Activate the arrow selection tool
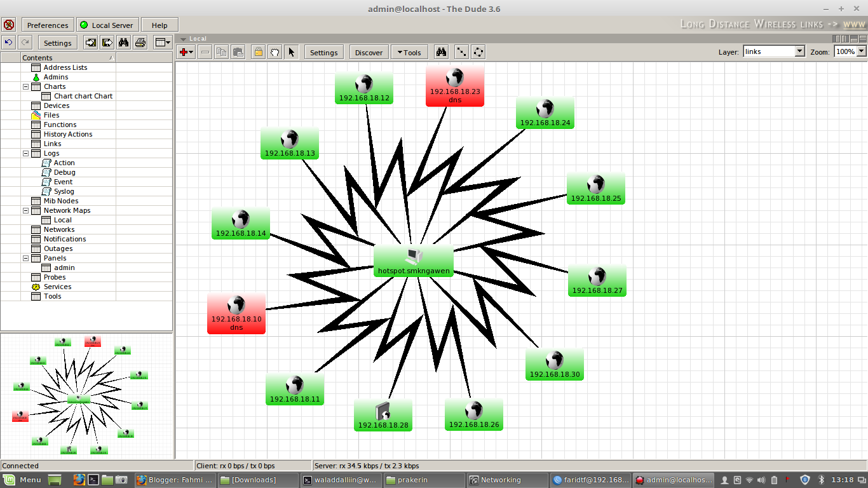868x488 pixels. 292,51
